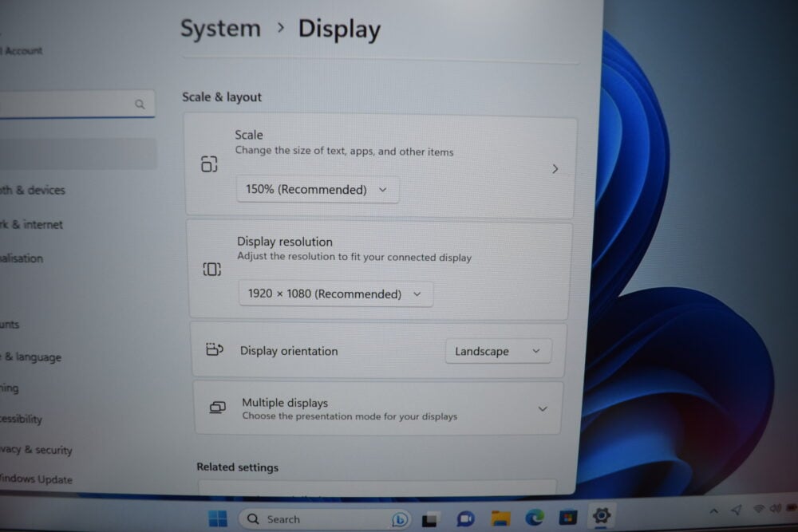This screenshot has width=798, height=532.
Task: Show hidden icons in the system tray
Action: [714, 511]
